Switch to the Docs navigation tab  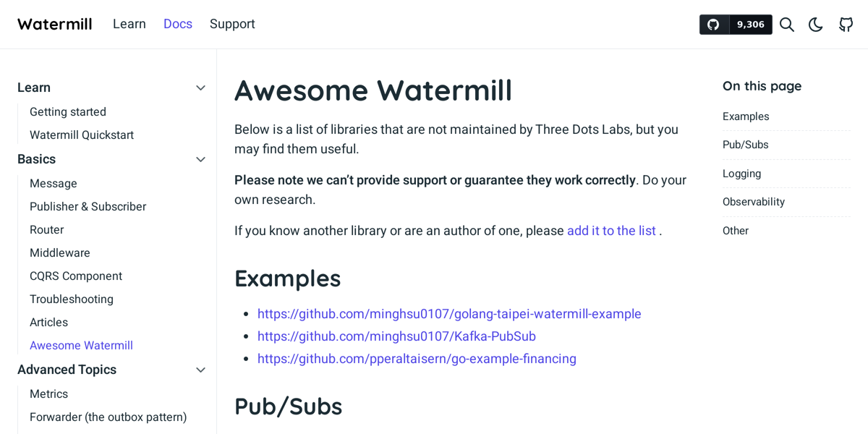(178, 23)
